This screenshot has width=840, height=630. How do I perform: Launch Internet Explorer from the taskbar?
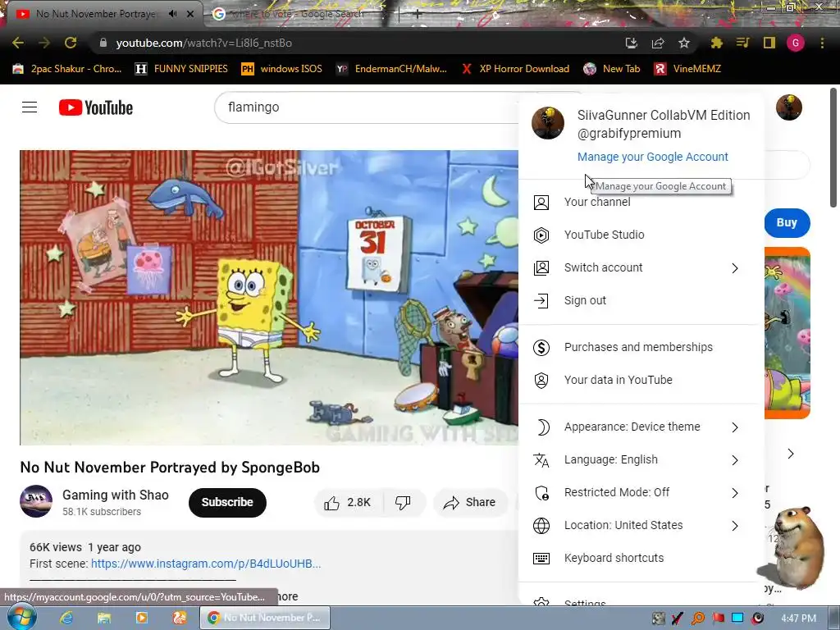tap(66, 618)
